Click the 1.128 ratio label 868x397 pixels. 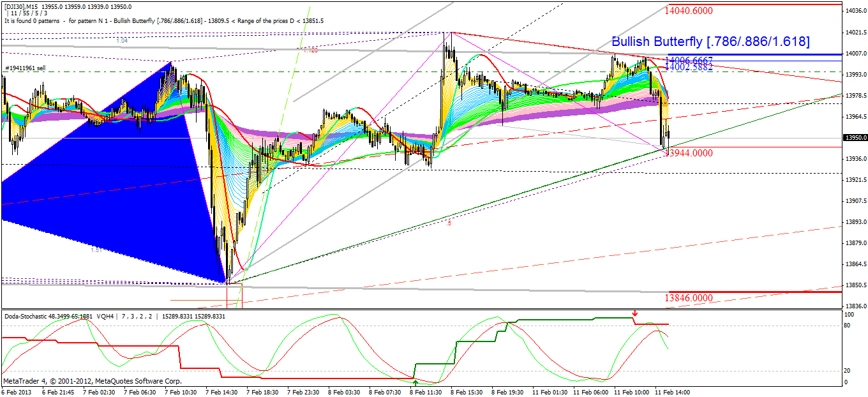310,50
